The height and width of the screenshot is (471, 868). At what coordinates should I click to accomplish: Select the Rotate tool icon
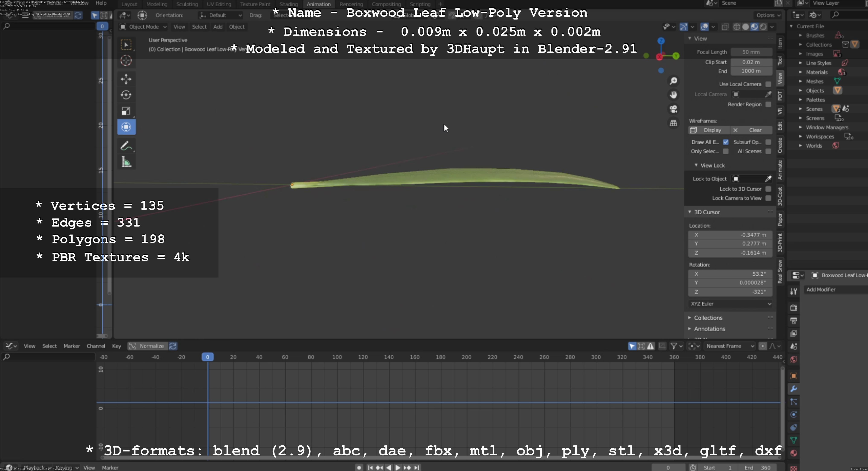point(126,95)
